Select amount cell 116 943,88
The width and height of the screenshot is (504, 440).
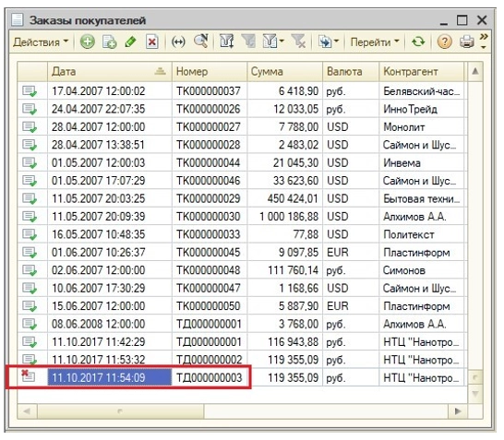(x=285, y=341)
